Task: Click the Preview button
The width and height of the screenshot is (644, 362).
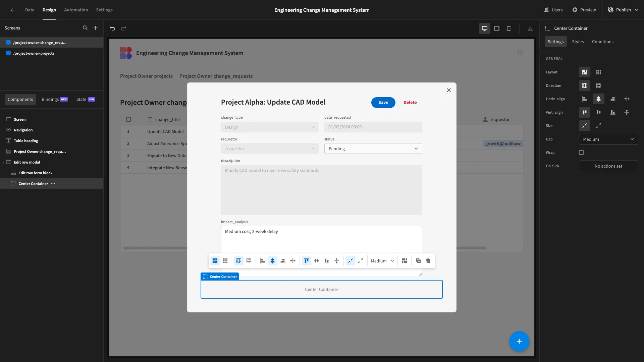Action: click(x=584, y=10)
